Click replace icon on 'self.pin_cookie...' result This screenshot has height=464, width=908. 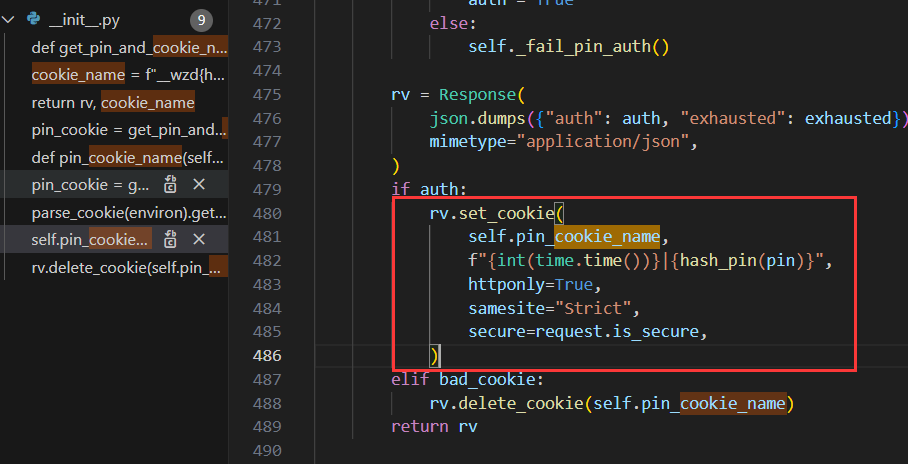pos(171,239)
